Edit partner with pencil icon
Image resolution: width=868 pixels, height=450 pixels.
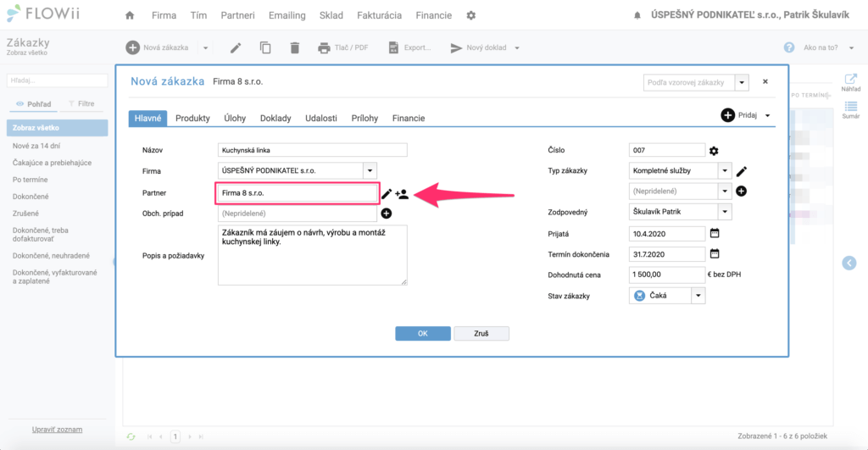tap(387, 194)
